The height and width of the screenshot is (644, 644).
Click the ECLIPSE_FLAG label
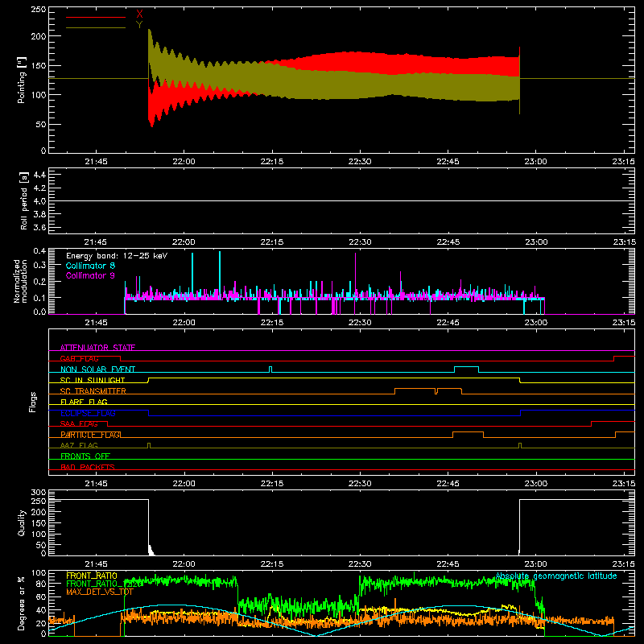[88, 413]
